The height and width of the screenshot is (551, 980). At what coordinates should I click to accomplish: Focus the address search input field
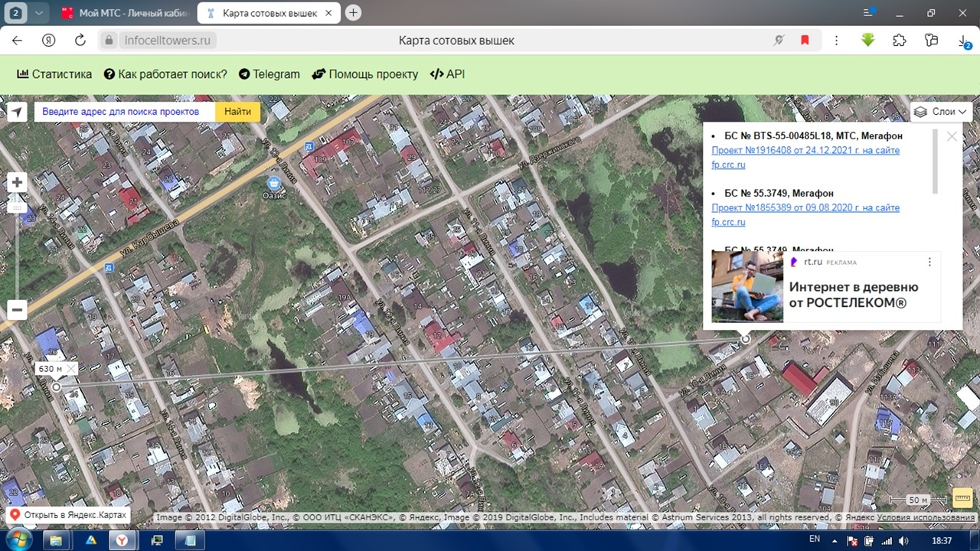125,112
